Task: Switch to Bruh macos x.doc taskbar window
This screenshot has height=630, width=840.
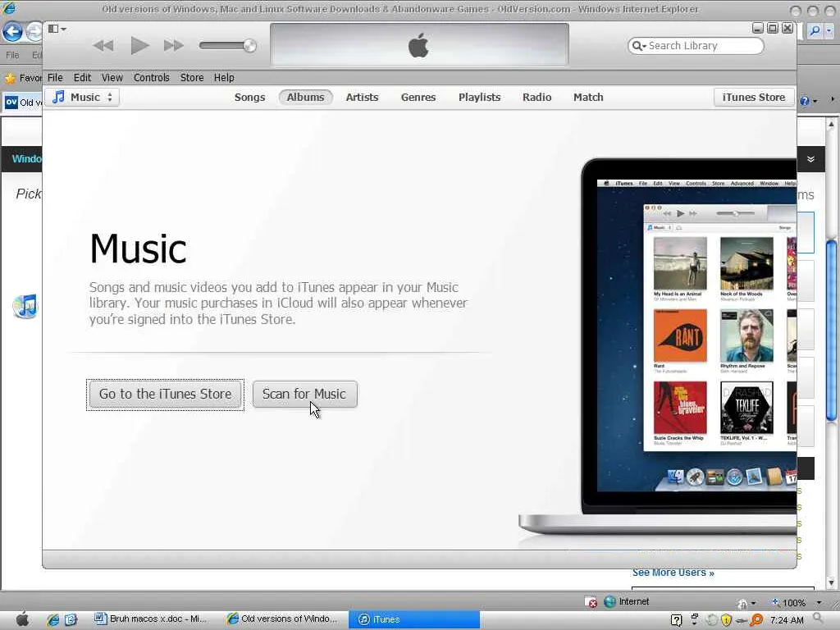Action: pyautogui.click(x=150, y=619)
